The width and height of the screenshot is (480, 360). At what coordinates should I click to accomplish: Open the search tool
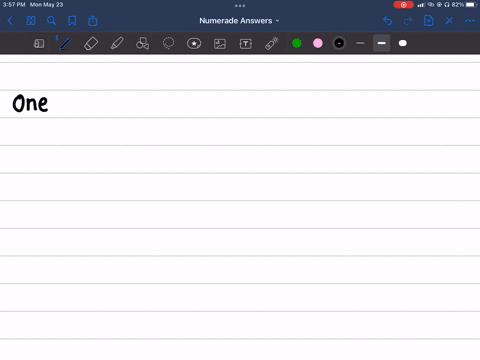pyautogui.click(x=51, y=21)
